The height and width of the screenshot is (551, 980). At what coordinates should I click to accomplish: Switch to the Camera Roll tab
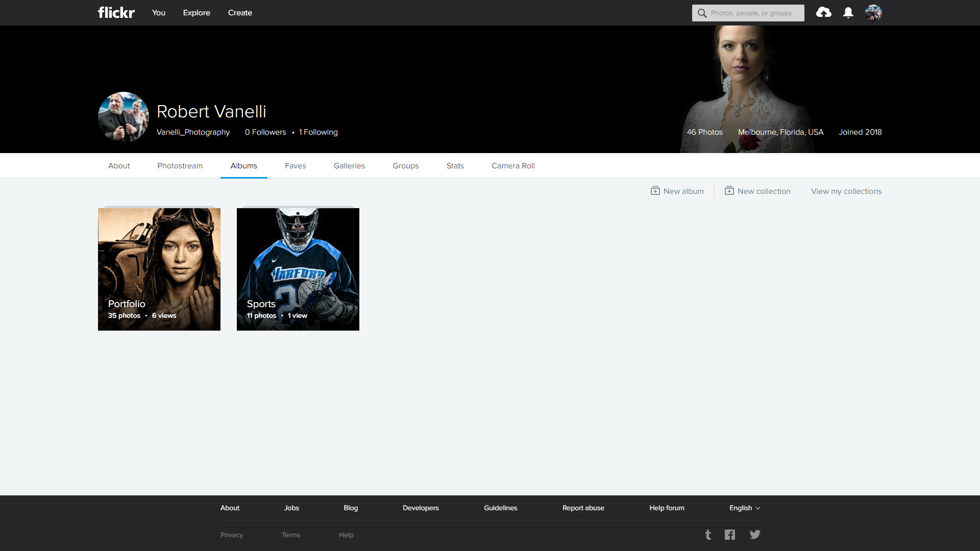coord(513,166)
